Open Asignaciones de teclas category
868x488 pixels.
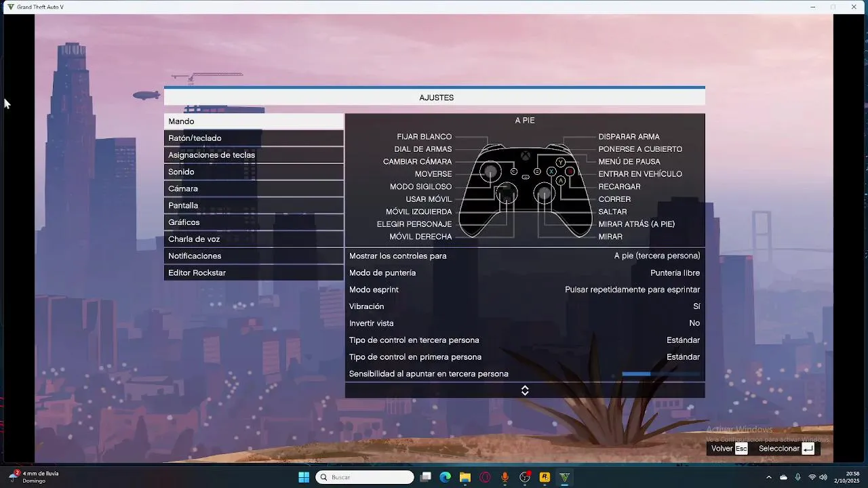coord(254,155)
